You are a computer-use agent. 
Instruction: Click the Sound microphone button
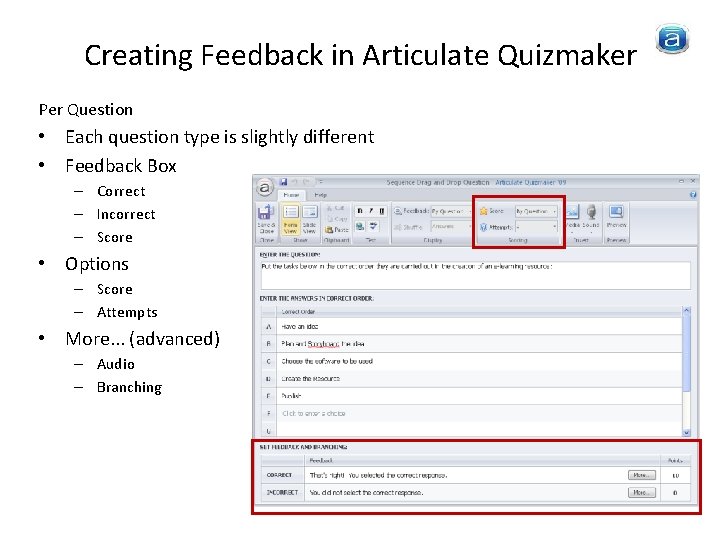(x=591, y=218)
